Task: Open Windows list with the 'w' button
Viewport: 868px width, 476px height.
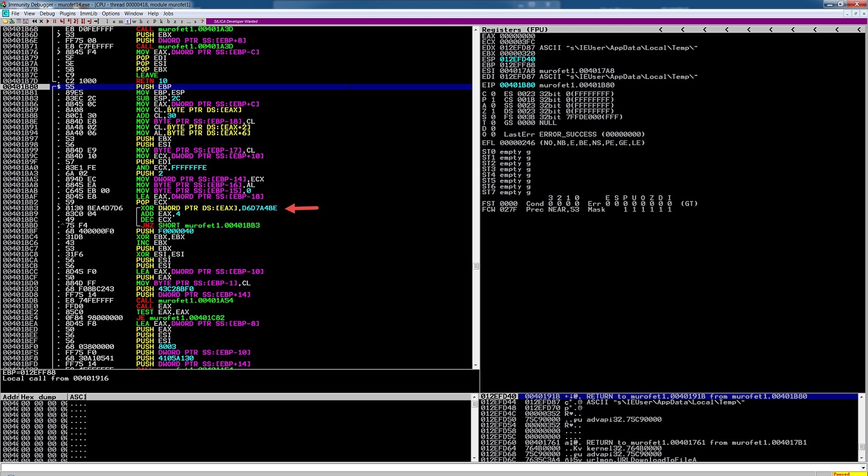Action: coord(134,21)
